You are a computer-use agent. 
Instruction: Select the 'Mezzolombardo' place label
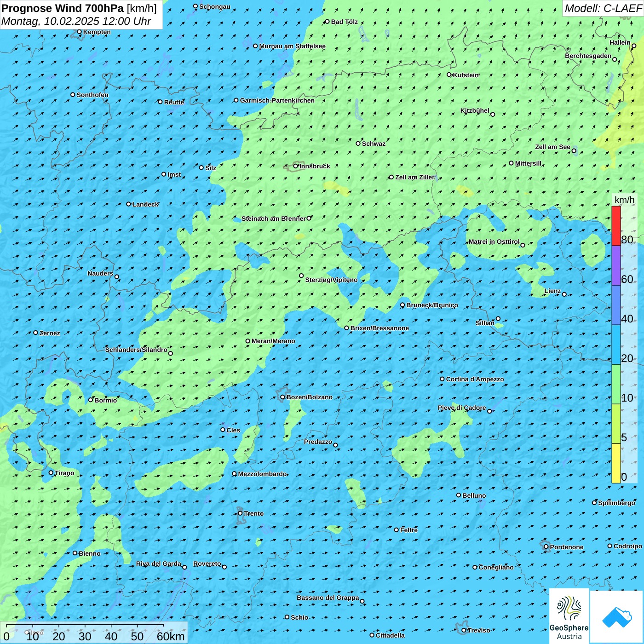[262, 474]
